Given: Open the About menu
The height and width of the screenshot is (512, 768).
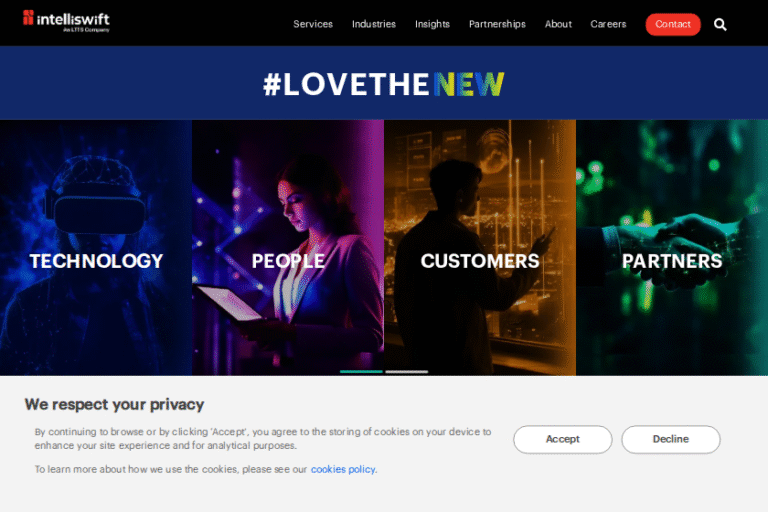Looking at the screenshot, I should point(558,24).
